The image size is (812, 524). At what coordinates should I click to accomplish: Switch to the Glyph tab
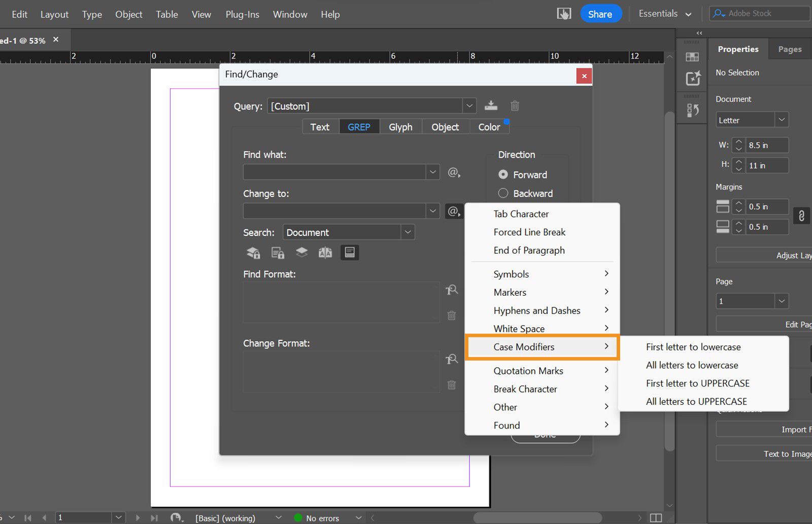click(400, 127)
